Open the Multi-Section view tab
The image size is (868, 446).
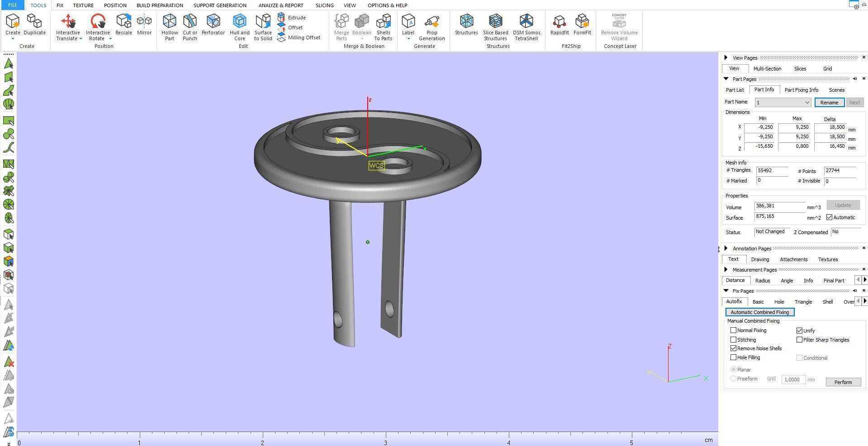767,69
